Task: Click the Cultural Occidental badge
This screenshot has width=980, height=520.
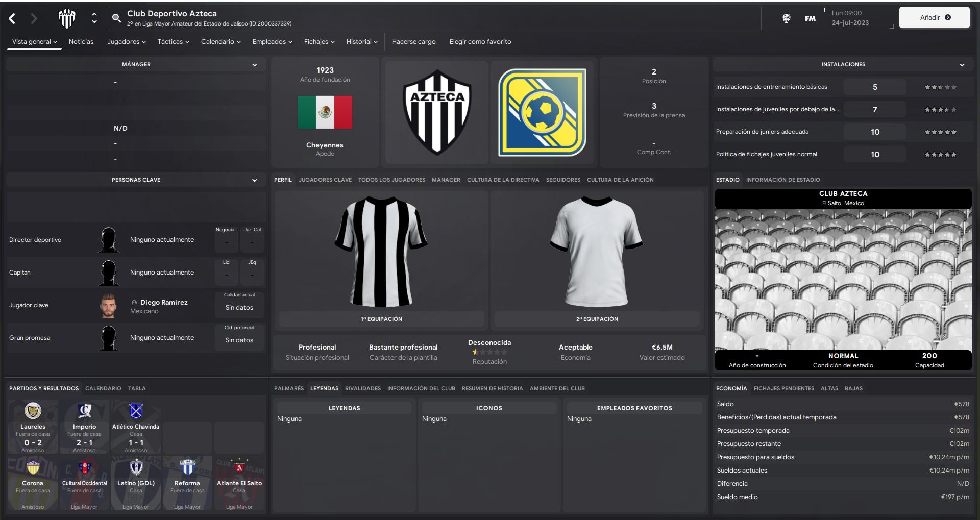Action: 84,467
